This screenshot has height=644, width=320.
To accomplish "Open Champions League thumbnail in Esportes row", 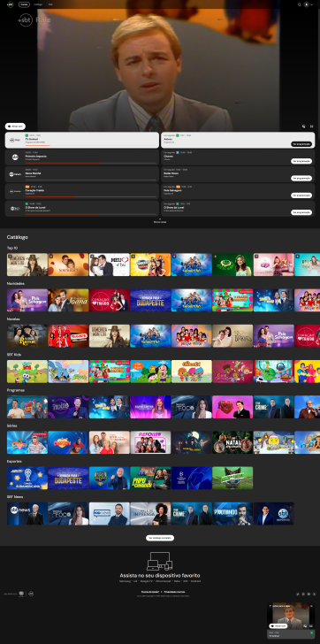I will pos(192,478).
